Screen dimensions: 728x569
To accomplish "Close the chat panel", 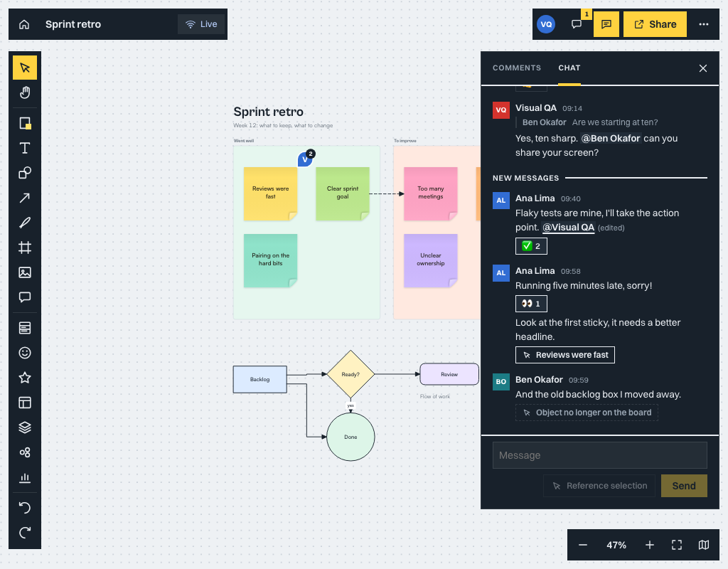I will 703,68.
